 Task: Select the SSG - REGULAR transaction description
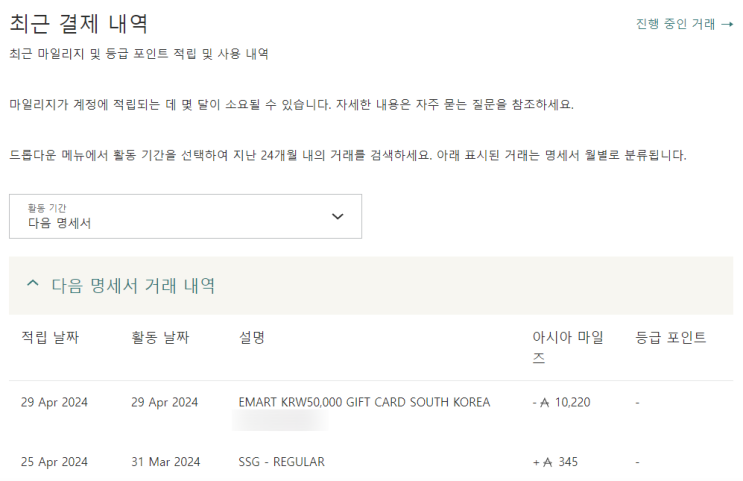pos(281,462)
